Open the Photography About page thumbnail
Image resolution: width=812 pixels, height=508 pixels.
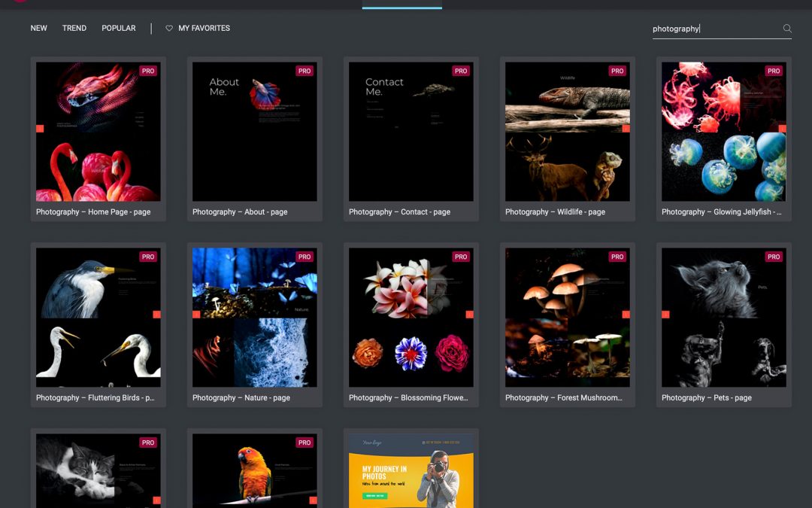[254, 132]
